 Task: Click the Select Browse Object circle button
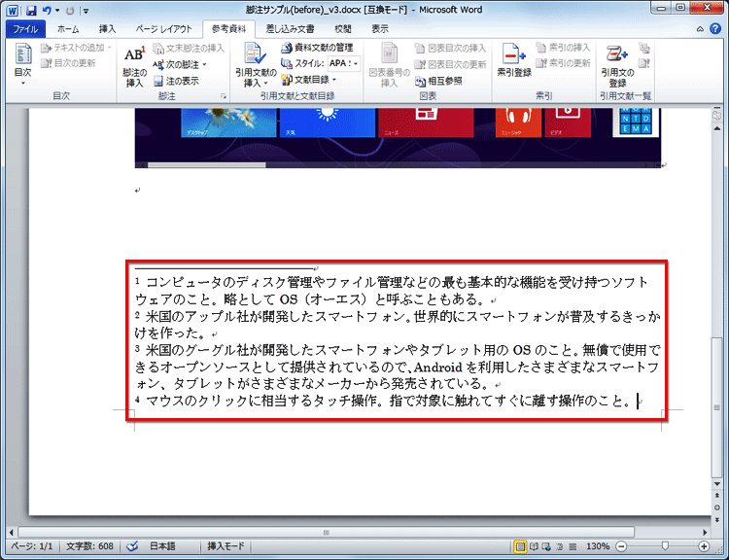[716, 507]
